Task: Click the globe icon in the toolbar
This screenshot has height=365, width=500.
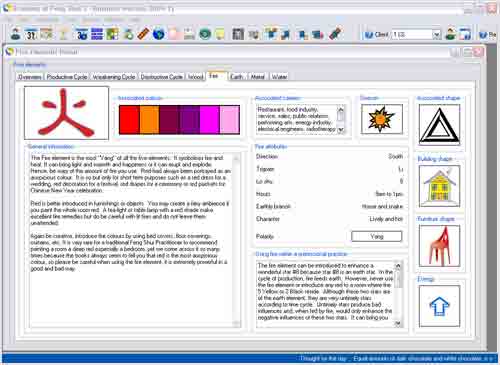Action: [x=159, y=34]
